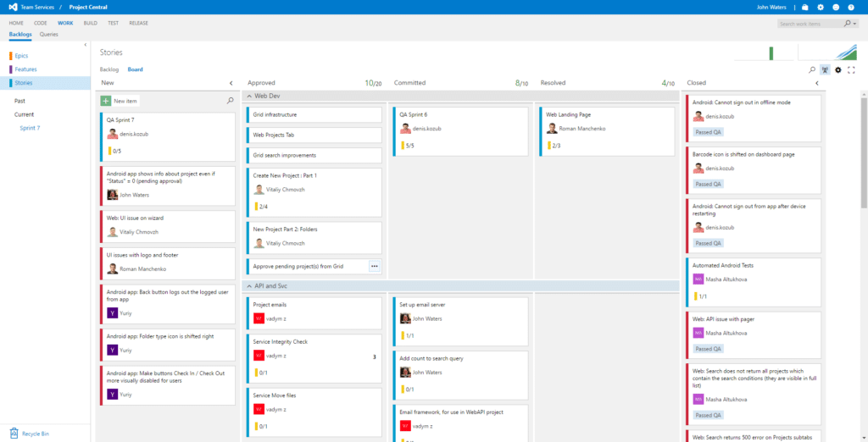Open Epics backlog level
Screen dimensions: 868x442
21,56
